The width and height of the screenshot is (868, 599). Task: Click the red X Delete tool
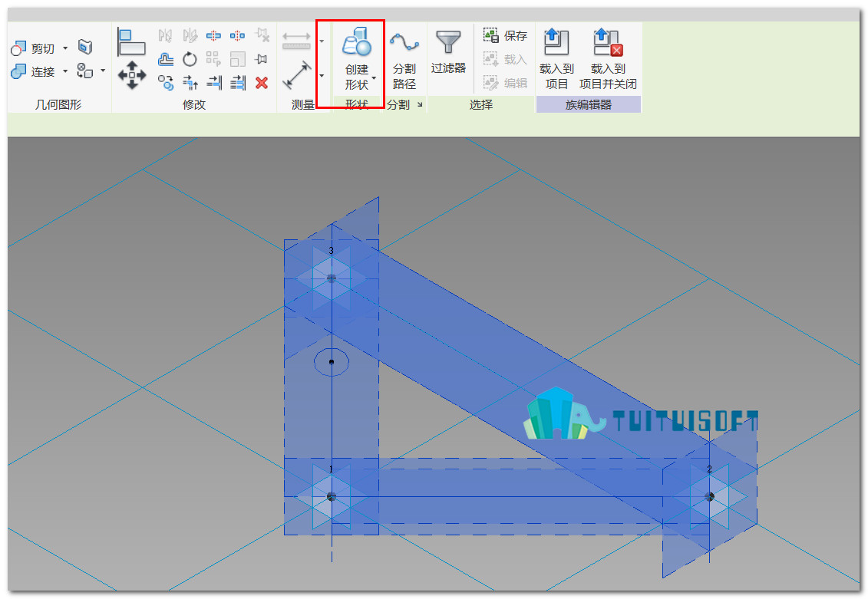coord(262,83)
